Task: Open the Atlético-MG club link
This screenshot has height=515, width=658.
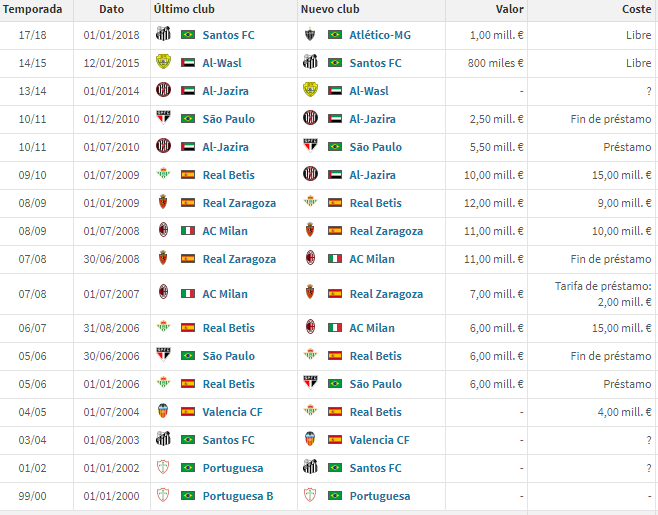Action: [x=380, y=35]
